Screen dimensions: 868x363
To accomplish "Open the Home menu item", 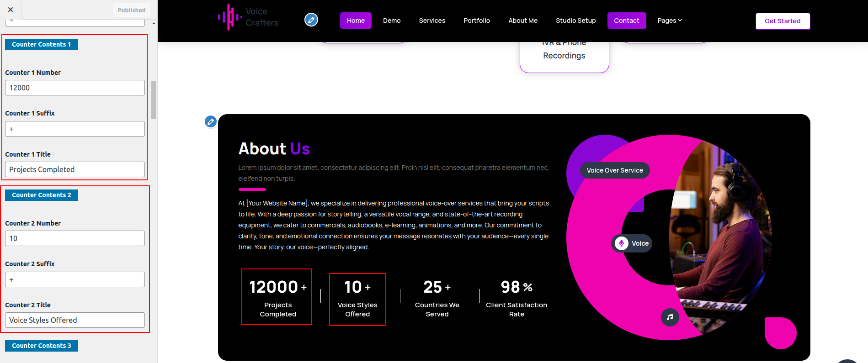I will 356,21.
